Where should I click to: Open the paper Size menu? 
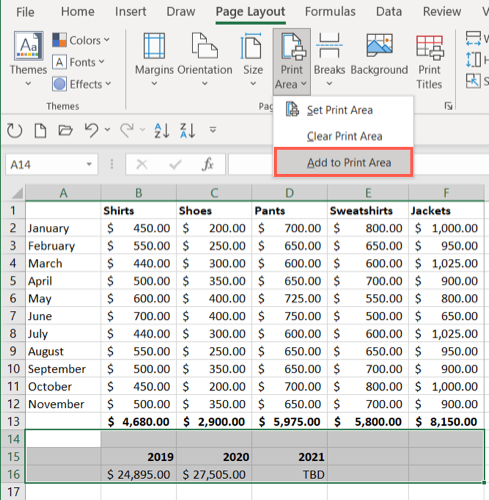[x=253, y=59]
